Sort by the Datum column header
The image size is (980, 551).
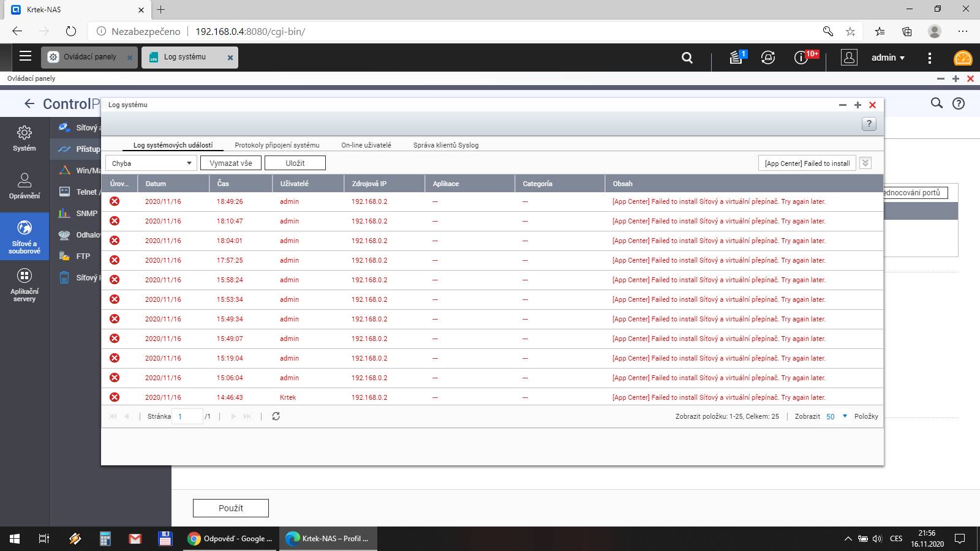pos(173,183)
